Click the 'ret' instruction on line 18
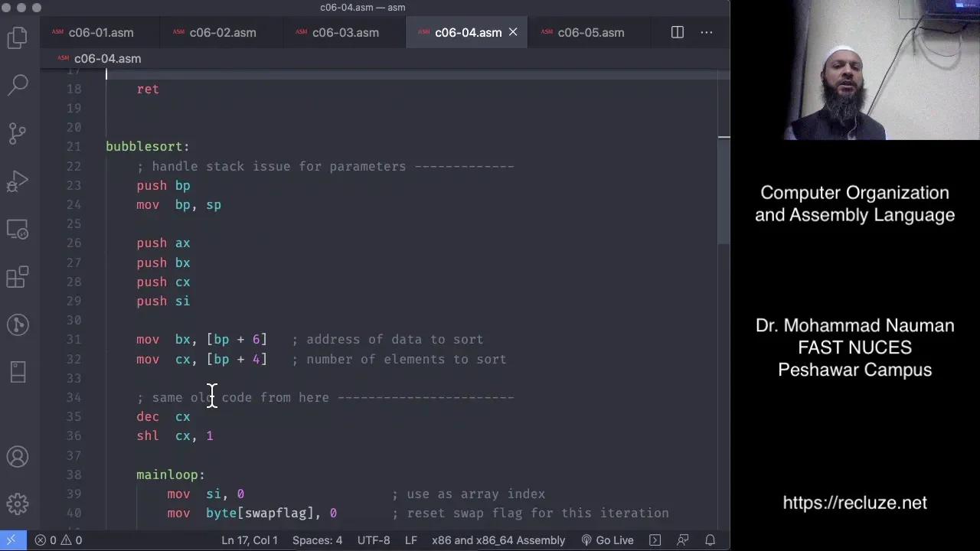The width and height of the screenshot is (980, 551). pos(148,89)
